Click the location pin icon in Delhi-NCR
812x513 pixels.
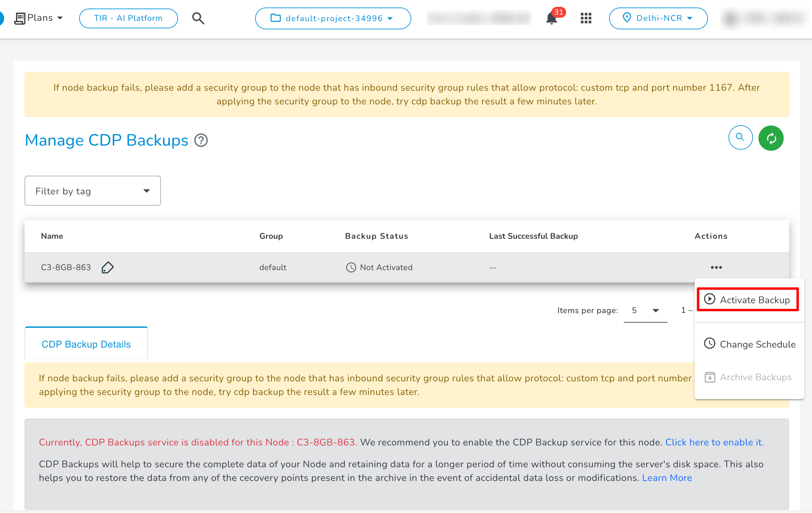pos(627,17)
